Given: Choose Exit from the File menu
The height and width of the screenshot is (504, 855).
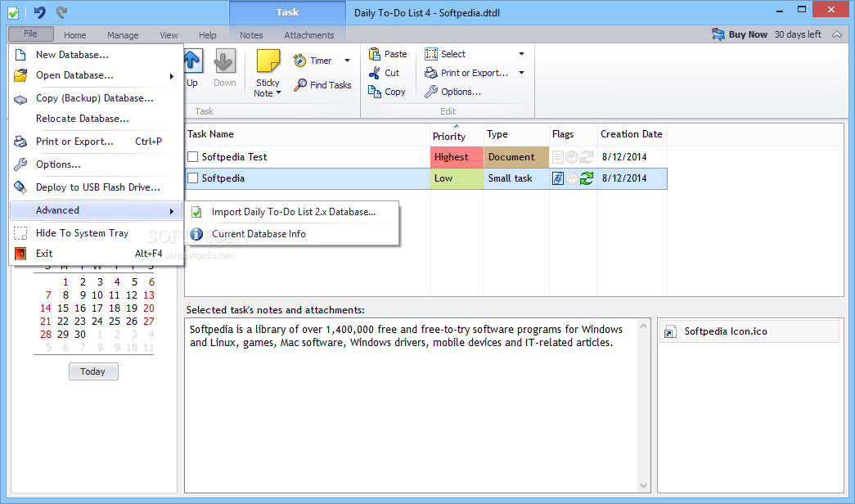Looking at the screenshot, I should pos(96,253).
